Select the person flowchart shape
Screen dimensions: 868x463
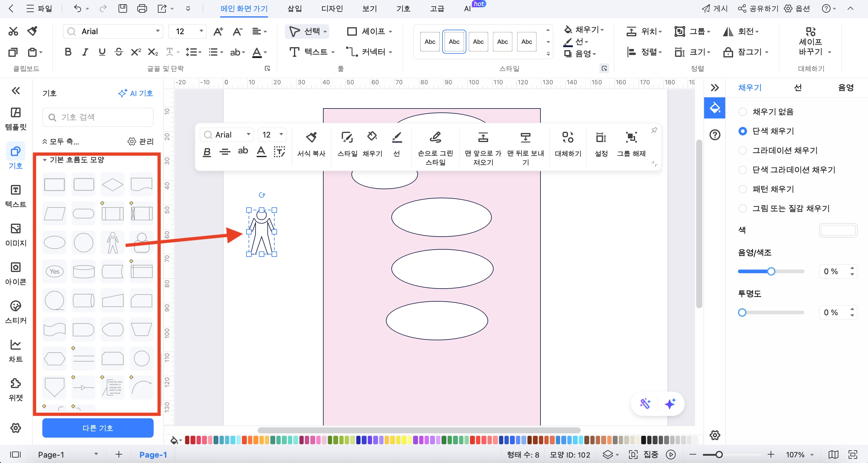pyautogui.click(x=113, y=242)
